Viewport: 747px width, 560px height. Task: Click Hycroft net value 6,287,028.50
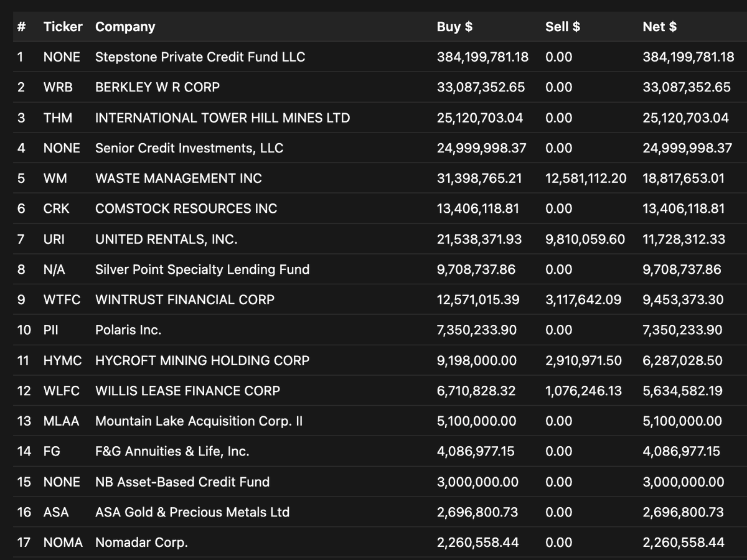[x=682, y=361]
